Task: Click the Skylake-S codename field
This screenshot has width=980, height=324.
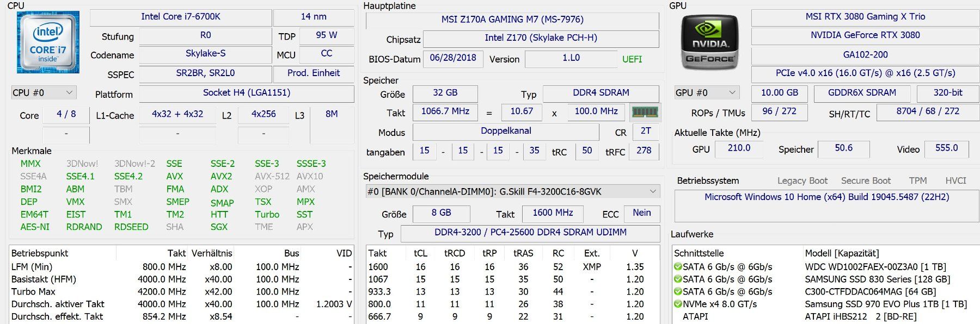Action: click(x=205, y=54)
